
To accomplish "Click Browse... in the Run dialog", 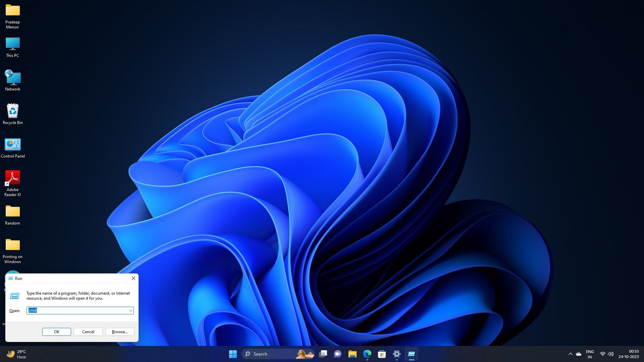I will (119, 331).
